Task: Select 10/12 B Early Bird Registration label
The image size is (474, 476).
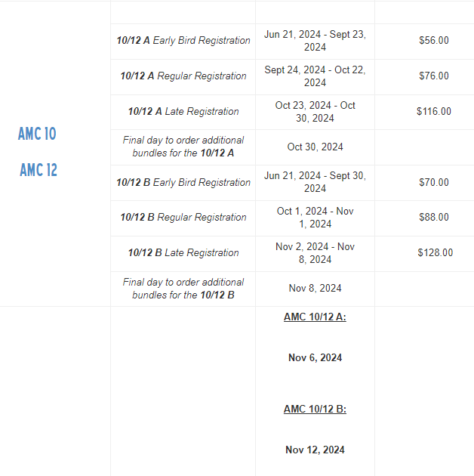Action: point(183,182)
